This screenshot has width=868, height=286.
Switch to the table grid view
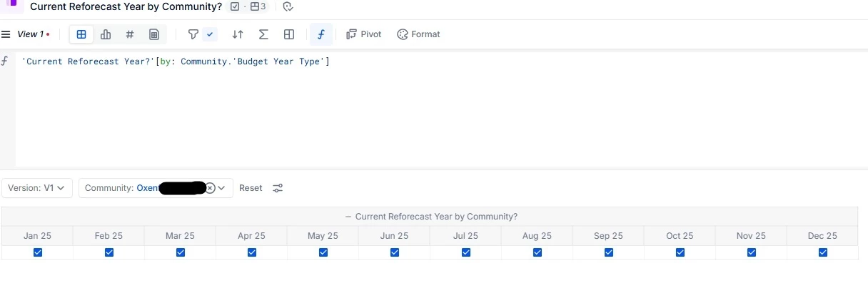[x=81, y=34]
